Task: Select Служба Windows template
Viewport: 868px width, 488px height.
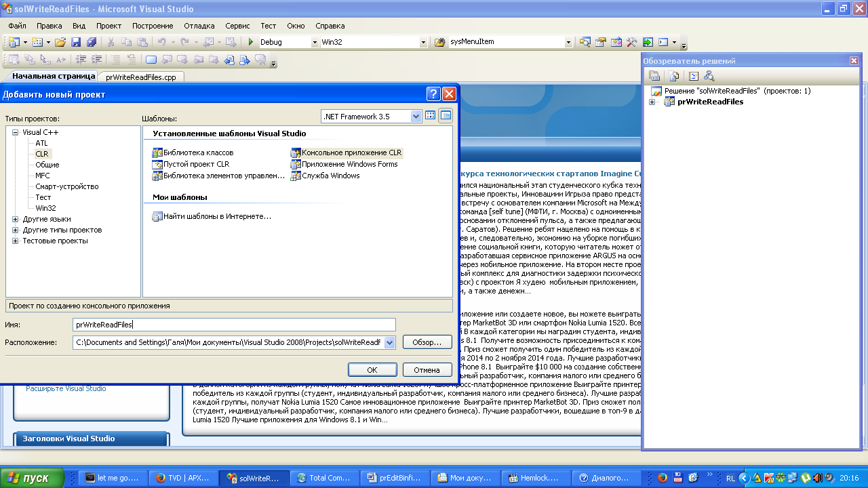Action: pyautogui.click(x=325, y=176)
